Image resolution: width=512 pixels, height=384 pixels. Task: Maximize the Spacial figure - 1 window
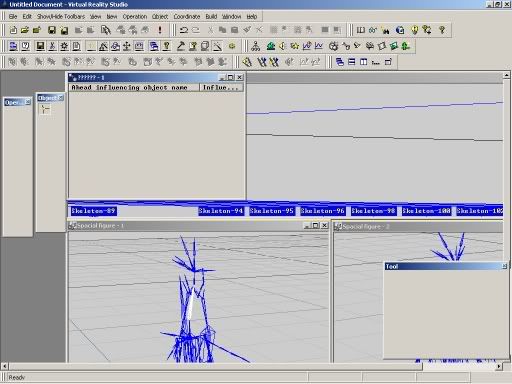(315, 226)
